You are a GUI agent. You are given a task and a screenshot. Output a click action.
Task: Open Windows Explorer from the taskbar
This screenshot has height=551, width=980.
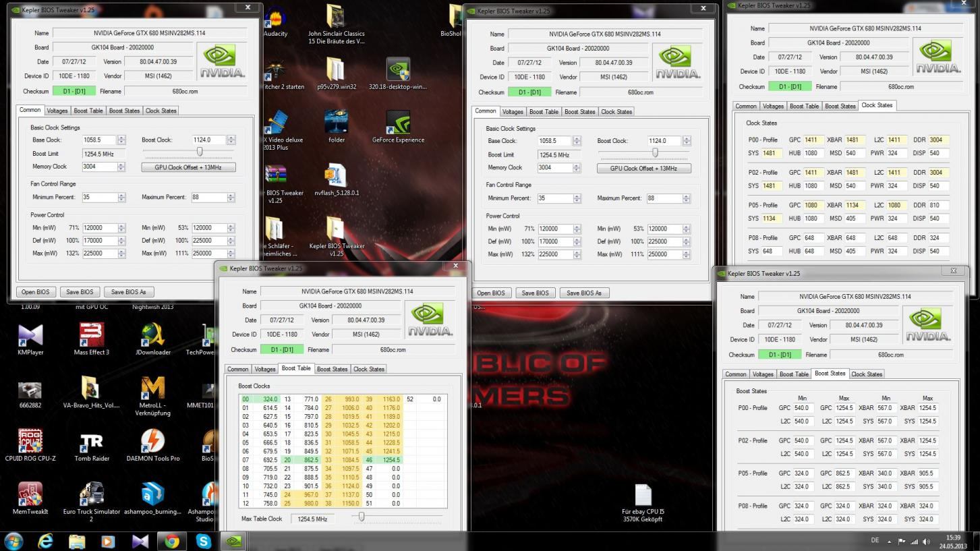(x=77, y=541)
